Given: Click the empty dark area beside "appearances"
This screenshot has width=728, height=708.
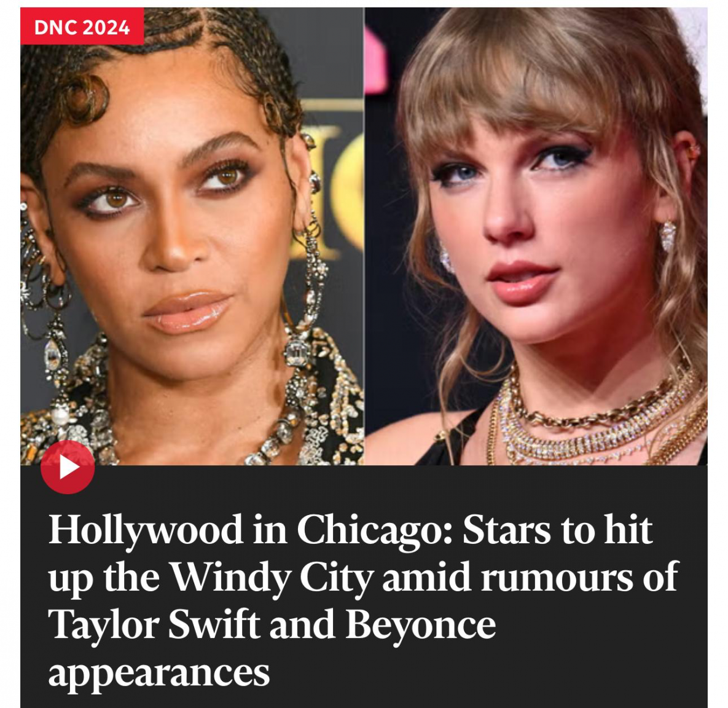Looking at the screenshot, I should [x=488, y=674].
